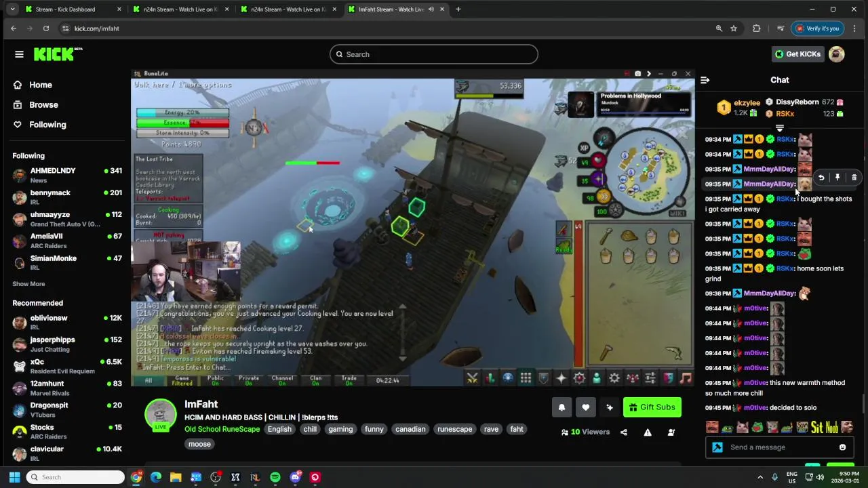Open SimianMonke followed channel

tap(66, 262)
